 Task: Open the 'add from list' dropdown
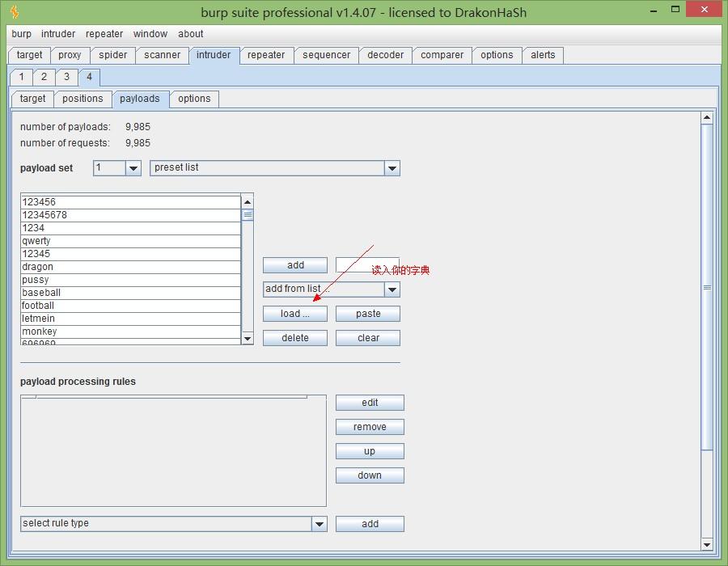(392, 289)
